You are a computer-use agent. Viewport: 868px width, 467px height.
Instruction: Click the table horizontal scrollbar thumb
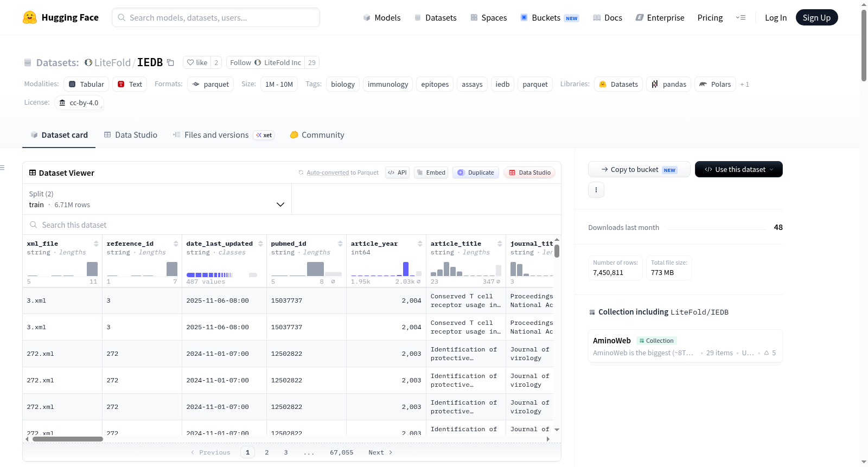pos(68,439)
